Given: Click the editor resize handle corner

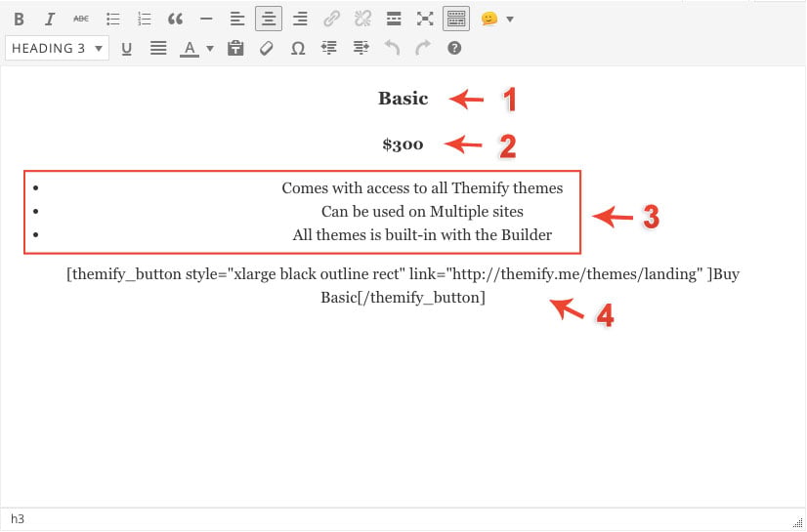Looking at the screenshot, I should pyautogui.click(x=798, y=523).
